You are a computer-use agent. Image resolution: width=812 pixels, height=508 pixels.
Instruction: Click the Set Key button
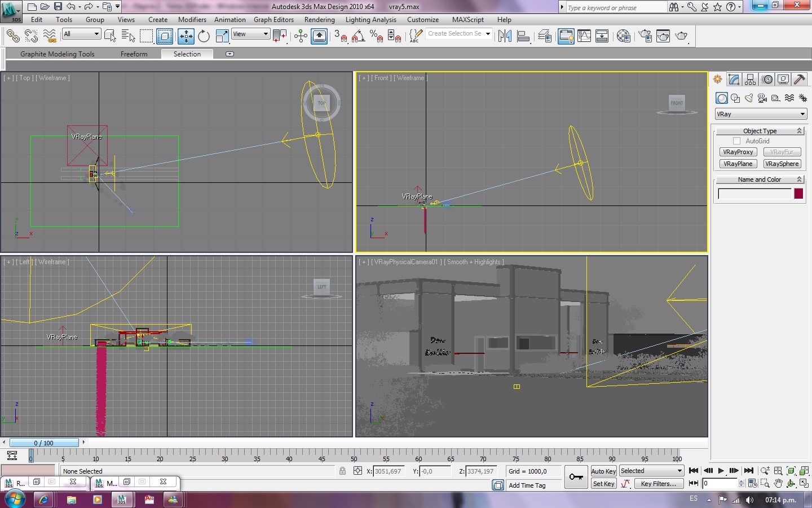[603, 484]
